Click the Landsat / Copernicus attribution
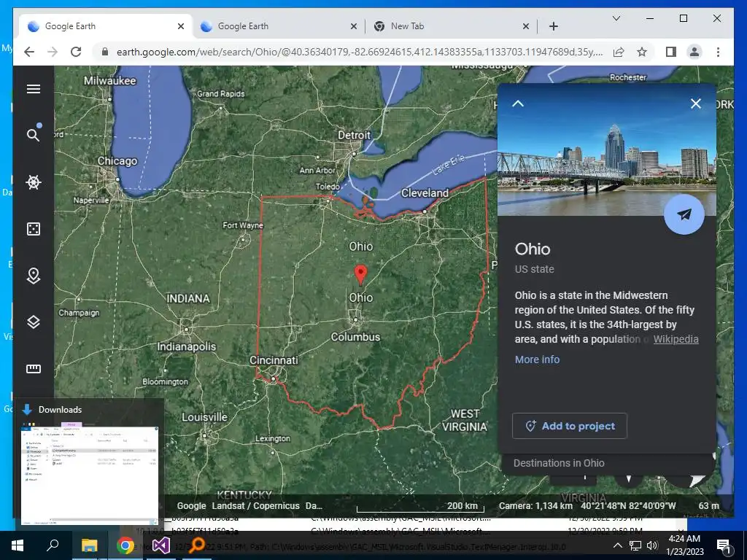This screenshot has height=560, width=747. [x=255, y=506]
